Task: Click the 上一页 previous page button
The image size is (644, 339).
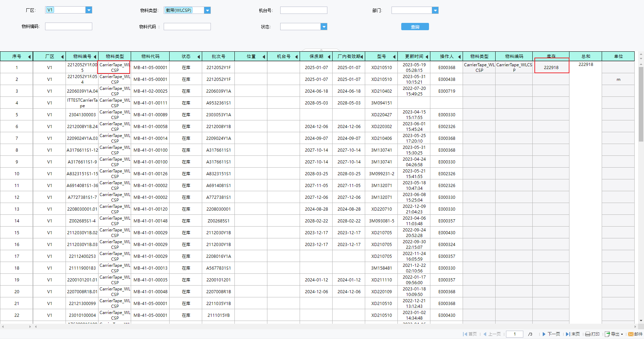Action: [x=492, y=334]
